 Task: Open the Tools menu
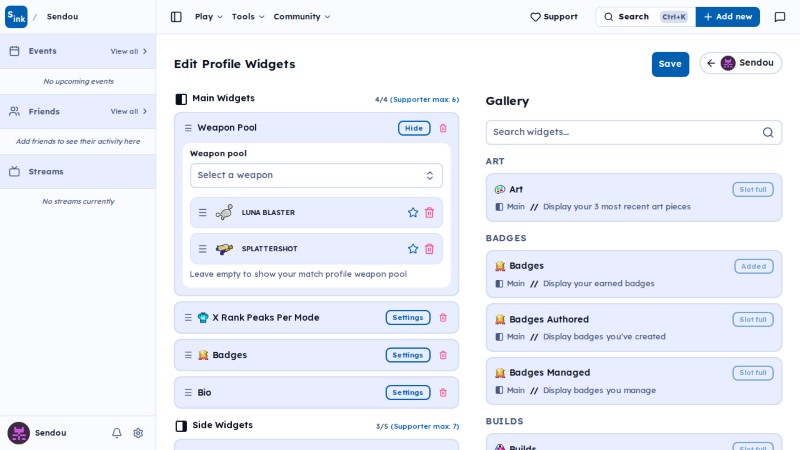[248, 17]
